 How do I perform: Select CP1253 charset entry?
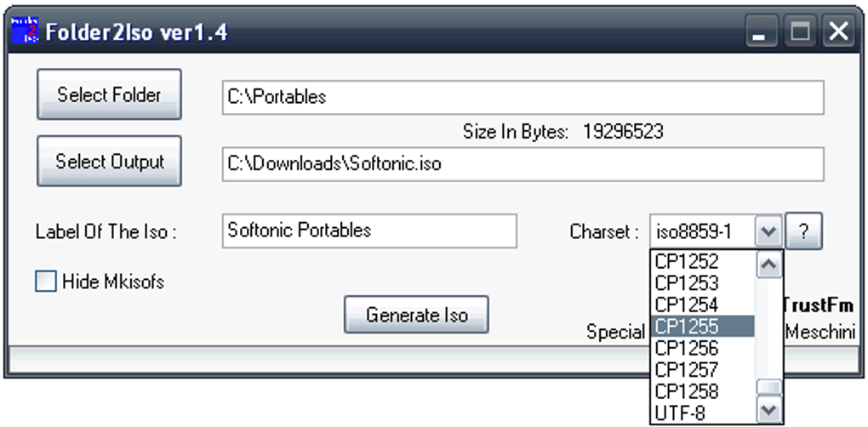point(702,282)
